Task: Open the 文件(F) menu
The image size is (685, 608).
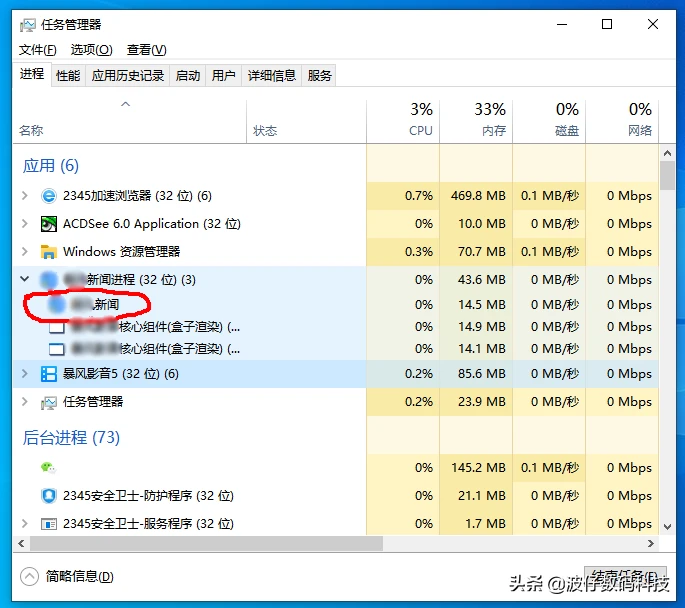Action: tap(38, 50)
